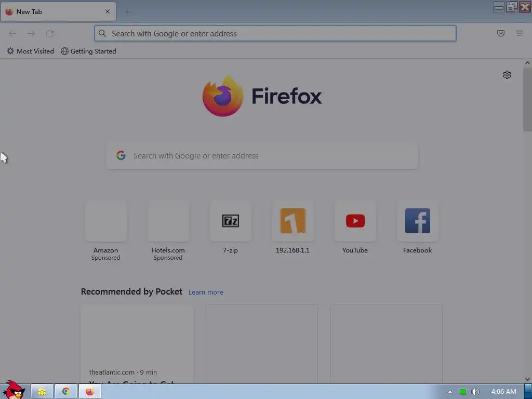This screenshot has height=399, width=532.
Task: Open a new tab with plus button
Action: (127, 12)
